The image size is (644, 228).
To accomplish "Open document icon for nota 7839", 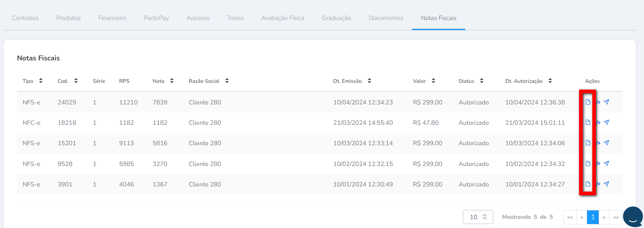I will click(x=587, y=102).
